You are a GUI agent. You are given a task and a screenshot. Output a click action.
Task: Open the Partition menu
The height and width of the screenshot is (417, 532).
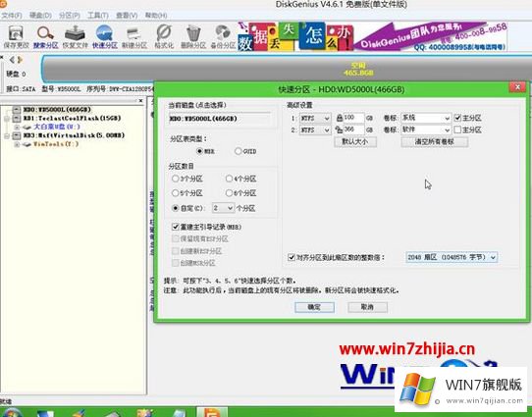[x=70, y=16]
